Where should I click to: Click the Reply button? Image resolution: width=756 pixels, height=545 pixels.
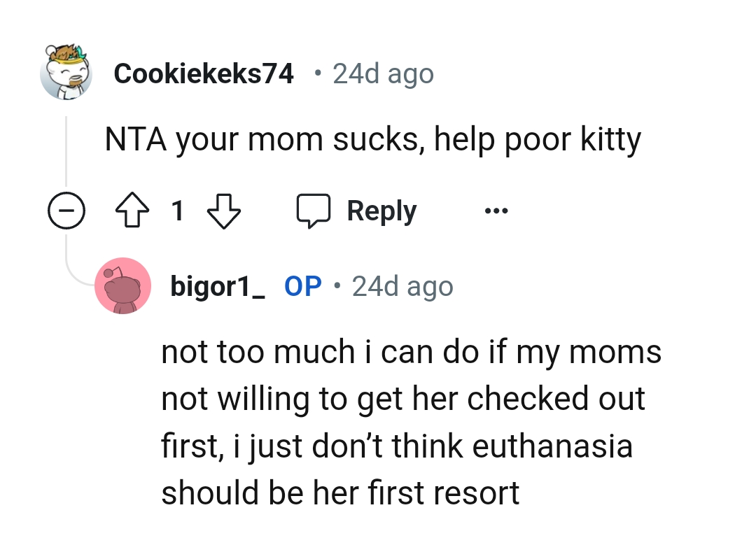[381, 210]
